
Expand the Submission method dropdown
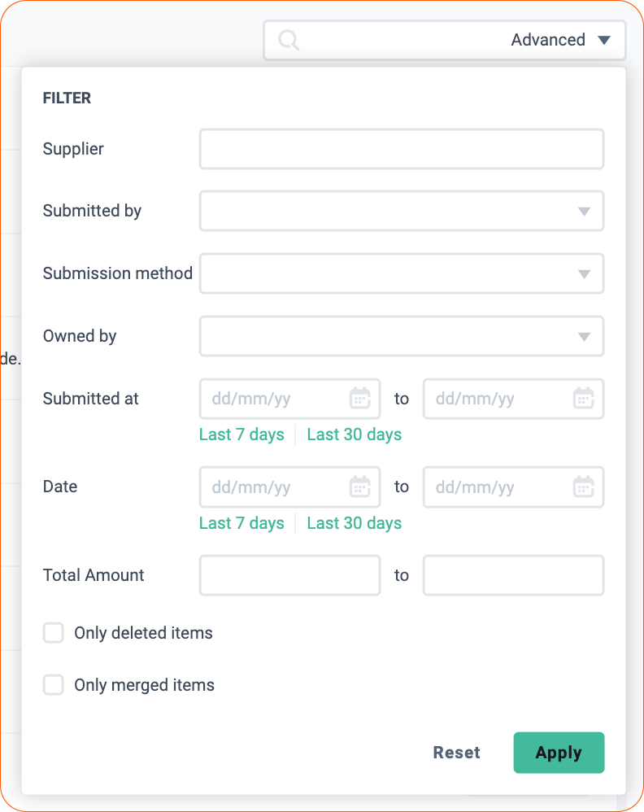402,273
